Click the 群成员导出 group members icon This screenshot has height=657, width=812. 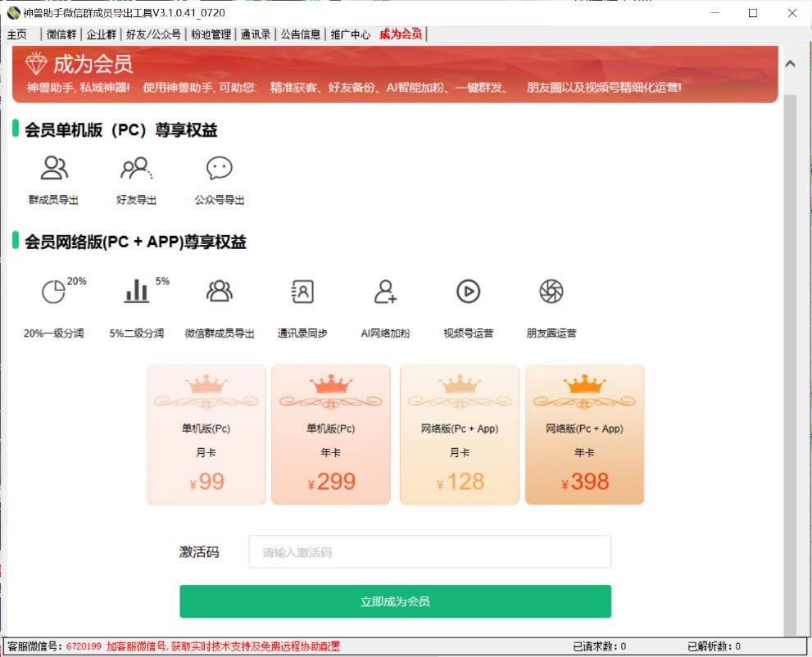54,169
